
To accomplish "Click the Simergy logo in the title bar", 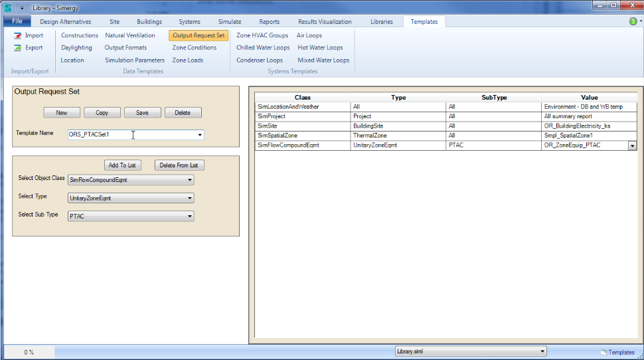I will (7, 7).
